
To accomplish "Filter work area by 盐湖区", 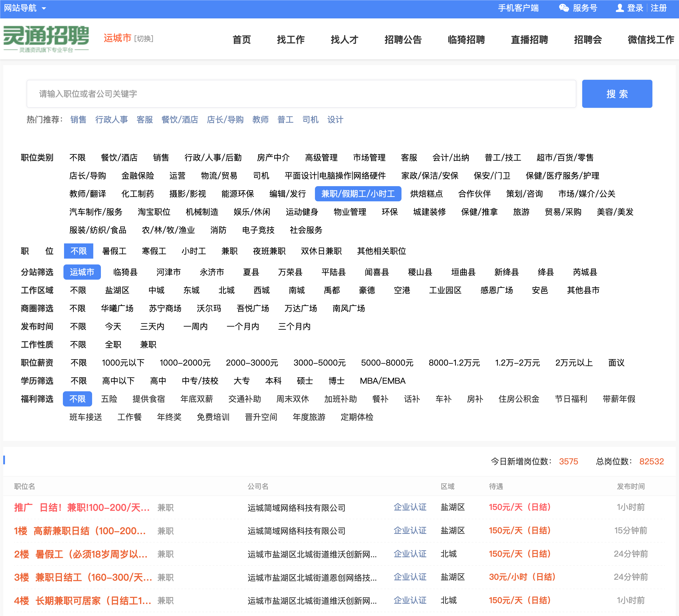I will 117,290.
